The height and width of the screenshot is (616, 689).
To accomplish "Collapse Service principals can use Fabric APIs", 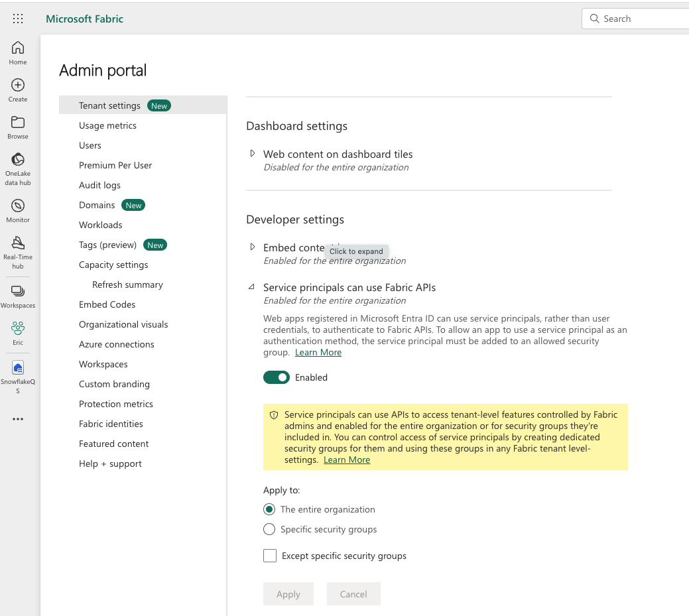I will click(252, 287).
